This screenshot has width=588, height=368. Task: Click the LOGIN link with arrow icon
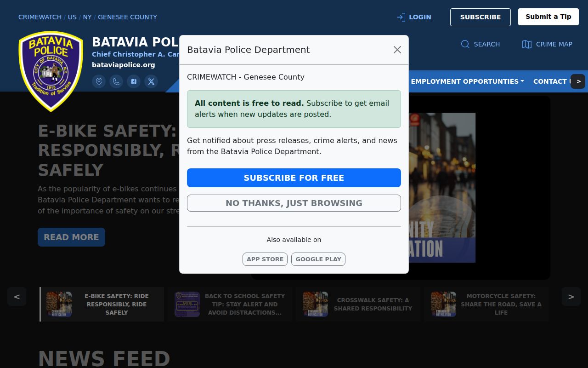414,17
